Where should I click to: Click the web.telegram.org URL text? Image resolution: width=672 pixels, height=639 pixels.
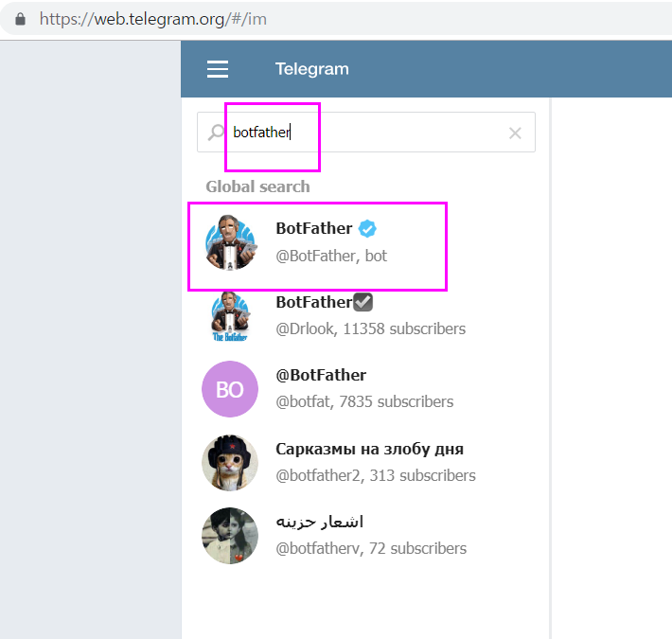pos(153,19)
